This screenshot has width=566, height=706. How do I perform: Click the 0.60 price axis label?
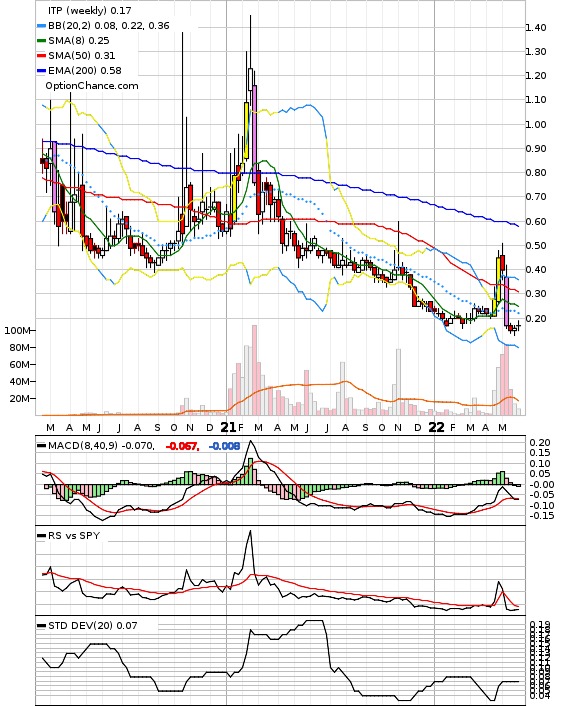[536, 222]
